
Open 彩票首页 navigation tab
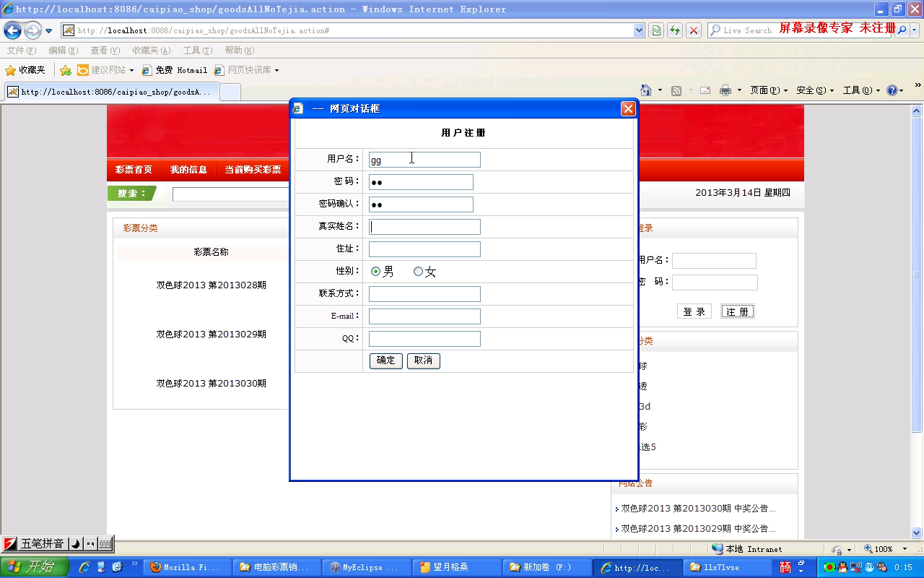[134, 170]
